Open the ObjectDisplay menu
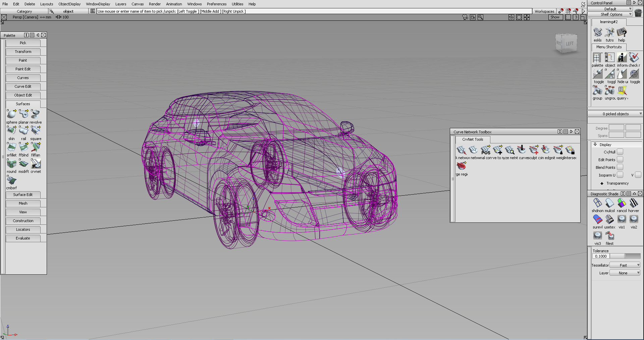This screenshot has width=644, height=340. (x=69, y=4)
